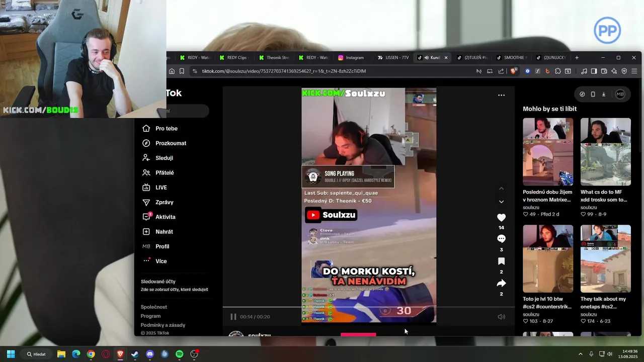Open Brave Playlist music icon

tap(584, 71)
